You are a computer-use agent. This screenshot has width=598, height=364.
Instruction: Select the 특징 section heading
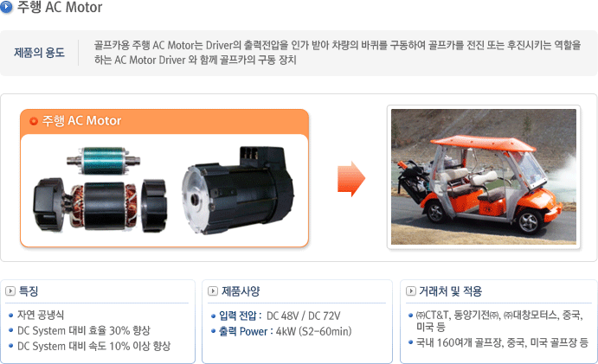click(x=29, y=291)
